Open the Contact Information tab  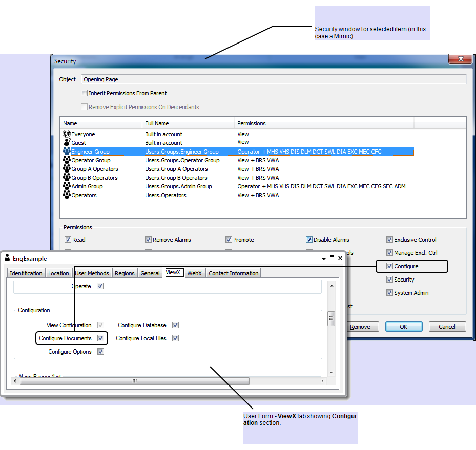click(233, 273)
